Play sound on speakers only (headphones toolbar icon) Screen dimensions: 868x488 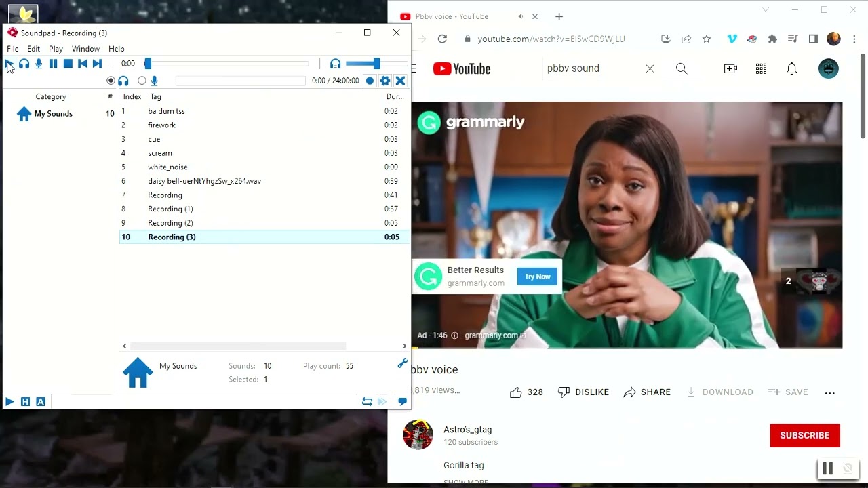tap(24, 64)
